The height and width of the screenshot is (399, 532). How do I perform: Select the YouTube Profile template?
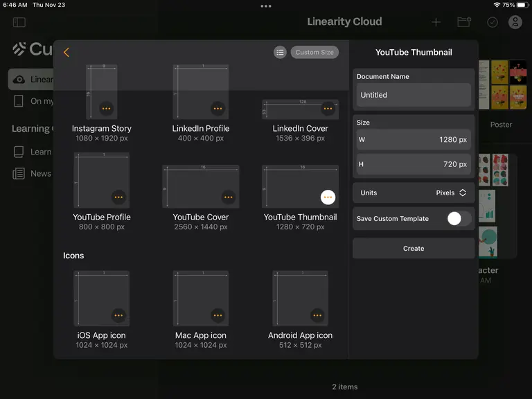tap(101, 180)
